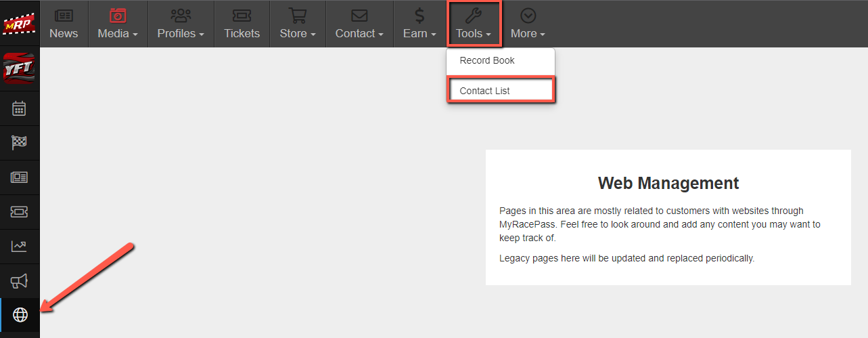Open the calendar schedule icon in sidebar
This screenshot has height=338, width=868.
pyautogui.click(x=20, y=108)
